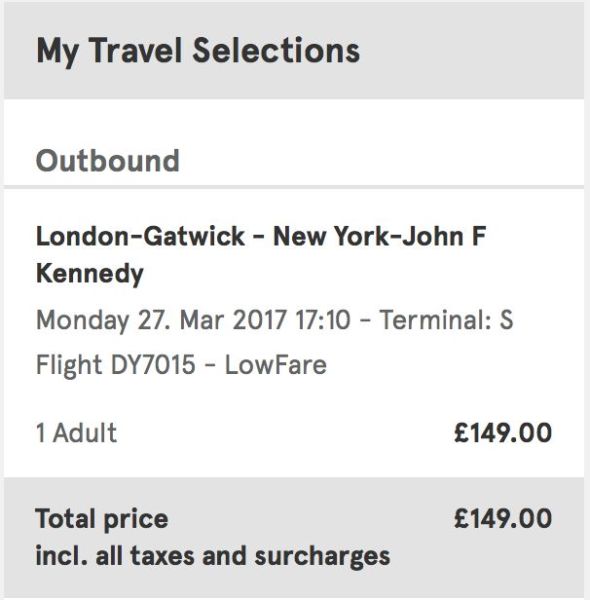Image resolution: width=590 pixels, height=600 pixels.
Task: Select the Monday 27. Mar 2017 departure date
Action: [x=161, y=321]
